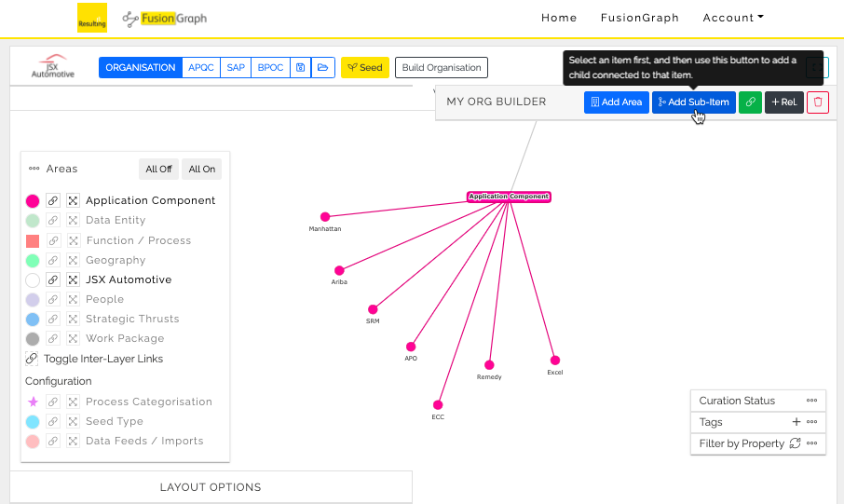
Task: Open Filter by Property ellipsis menu
Action: pos(811,443)
